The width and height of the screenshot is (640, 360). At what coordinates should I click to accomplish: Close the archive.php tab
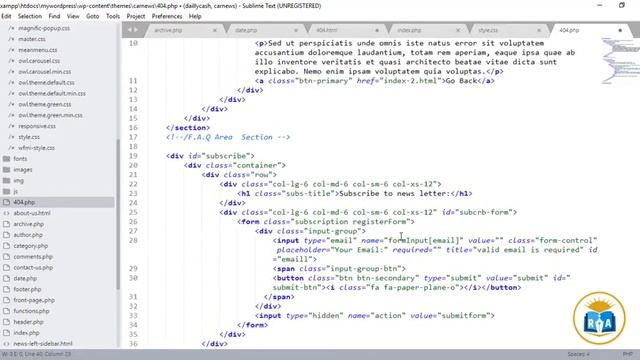tap(215, 30)
